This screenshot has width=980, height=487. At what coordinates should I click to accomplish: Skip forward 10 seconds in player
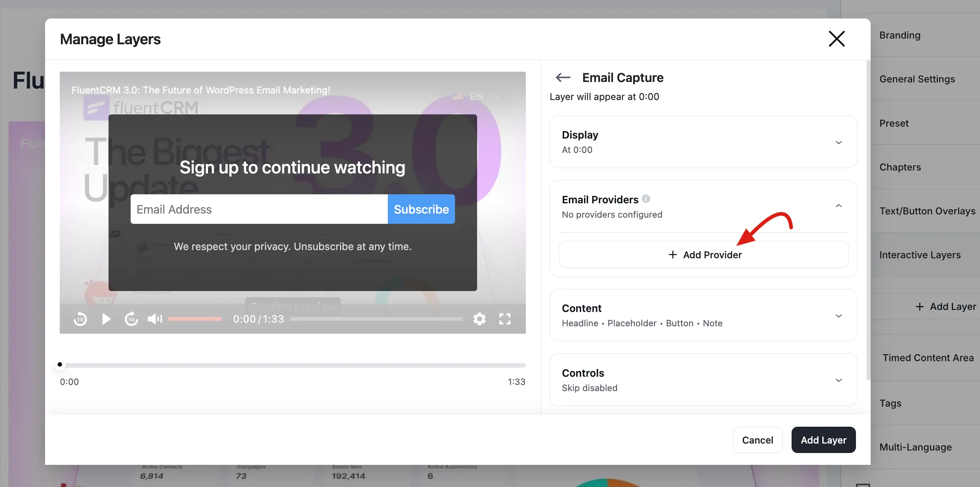pos(131,319)
